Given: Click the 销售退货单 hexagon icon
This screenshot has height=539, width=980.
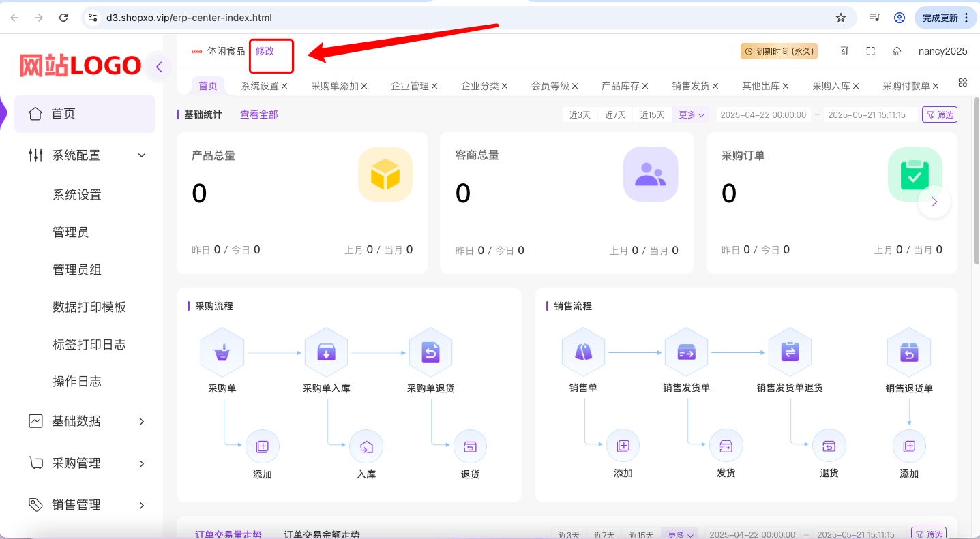Looking at the screenshot, I should click(x=909, y=352).
